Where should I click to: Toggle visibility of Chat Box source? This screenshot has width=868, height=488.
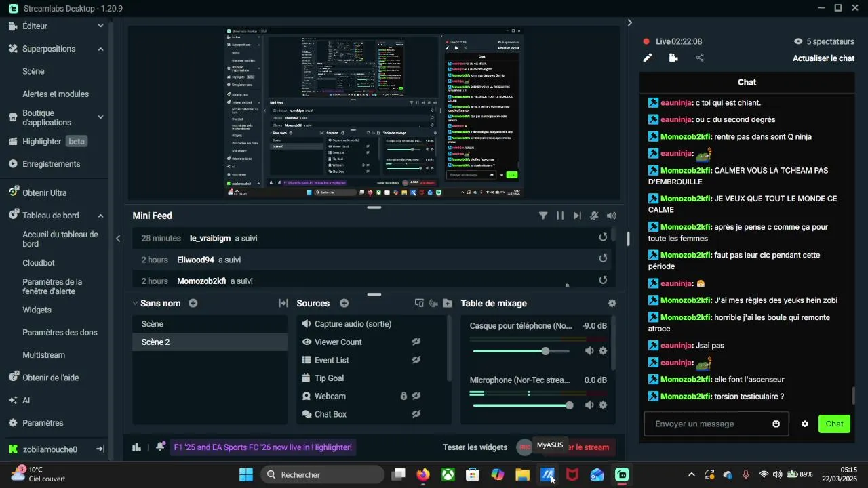(x=416, y=413)
